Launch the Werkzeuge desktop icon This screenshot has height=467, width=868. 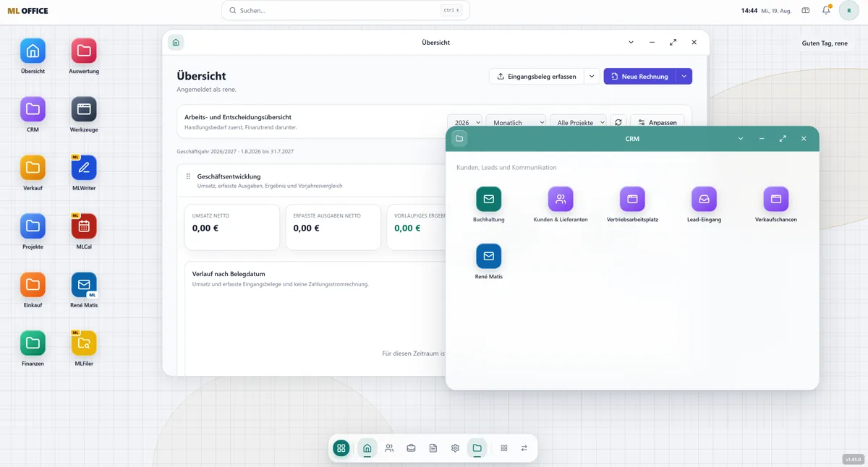[84, 110]
